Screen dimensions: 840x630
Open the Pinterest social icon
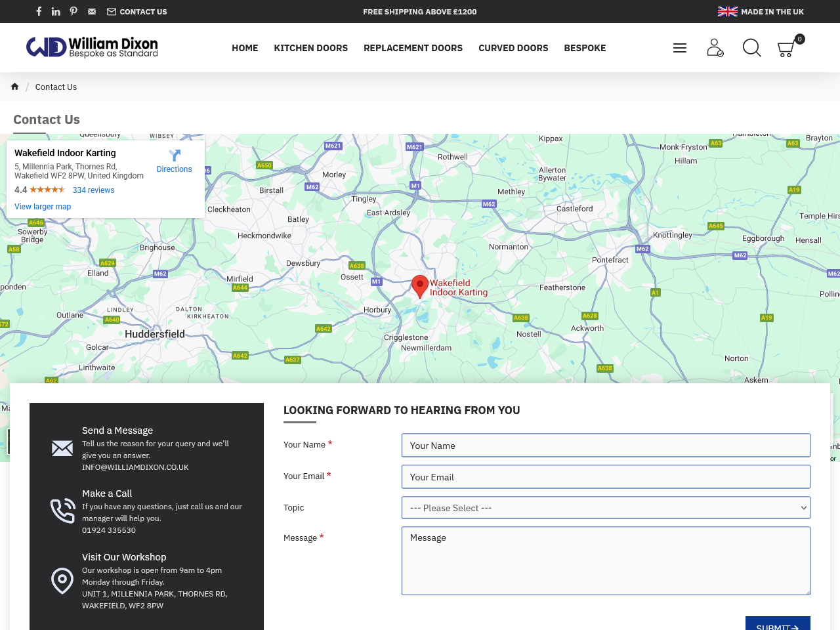click(x=73, y=11)
